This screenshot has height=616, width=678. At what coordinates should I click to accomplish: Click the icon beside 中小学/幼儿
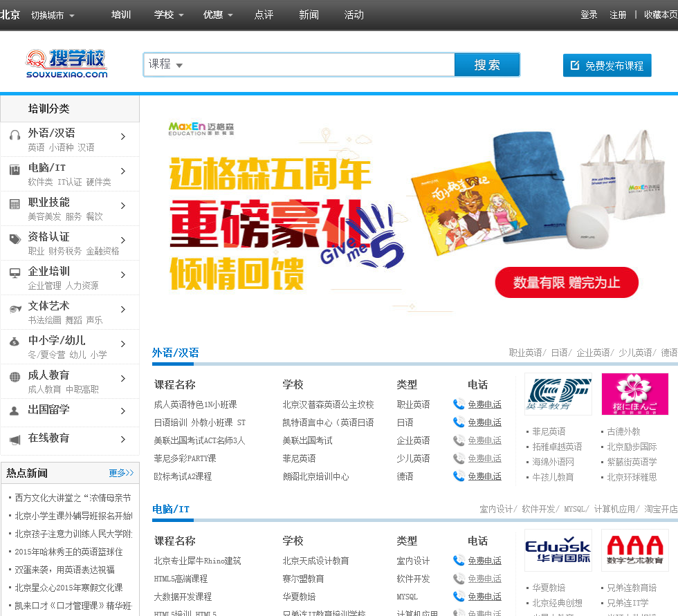point(15,342)
